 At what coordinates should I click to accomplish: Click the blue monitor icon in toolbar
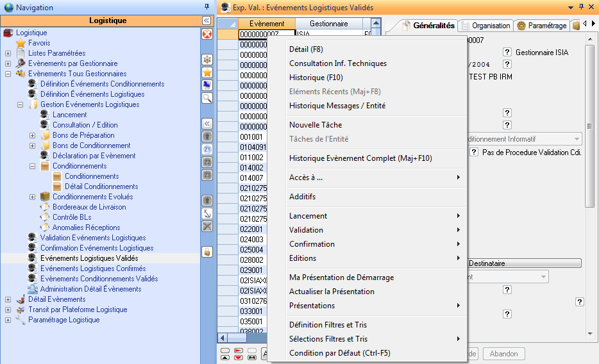click(207, 85)
